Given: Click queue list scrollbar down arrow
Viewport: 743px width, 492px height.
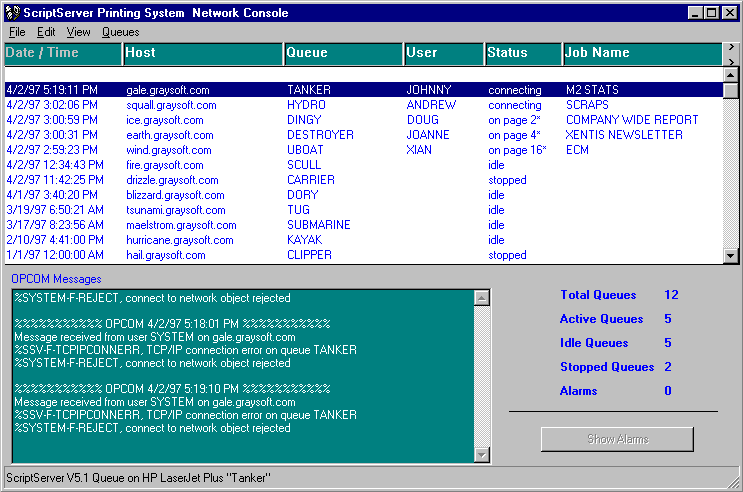Looking at the screenshot, I should (731, 256).
